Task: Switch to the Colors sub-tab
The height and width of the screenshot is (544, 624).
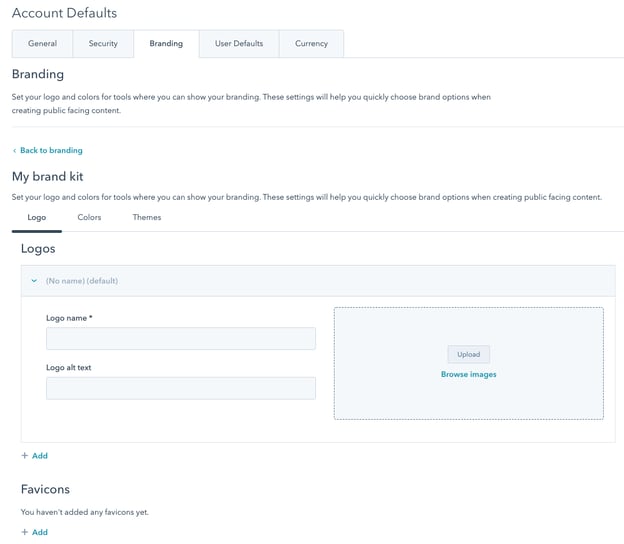Action: 89,218
